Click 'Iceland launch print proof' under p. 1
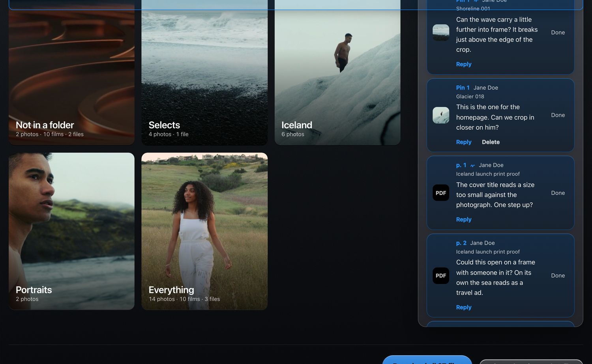 (x=488, y=174)
